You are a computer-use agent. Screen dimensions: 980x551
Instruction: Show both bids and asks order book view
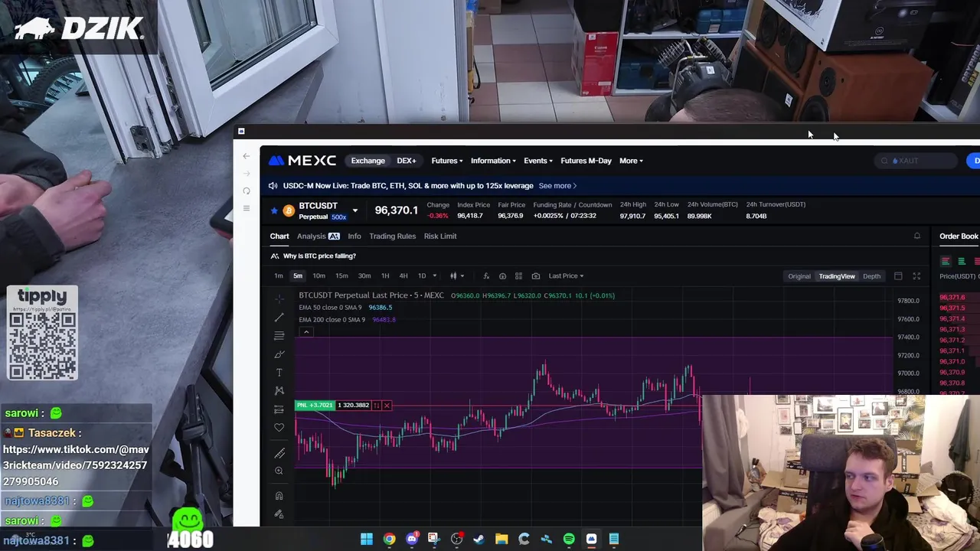coord(946,261)
